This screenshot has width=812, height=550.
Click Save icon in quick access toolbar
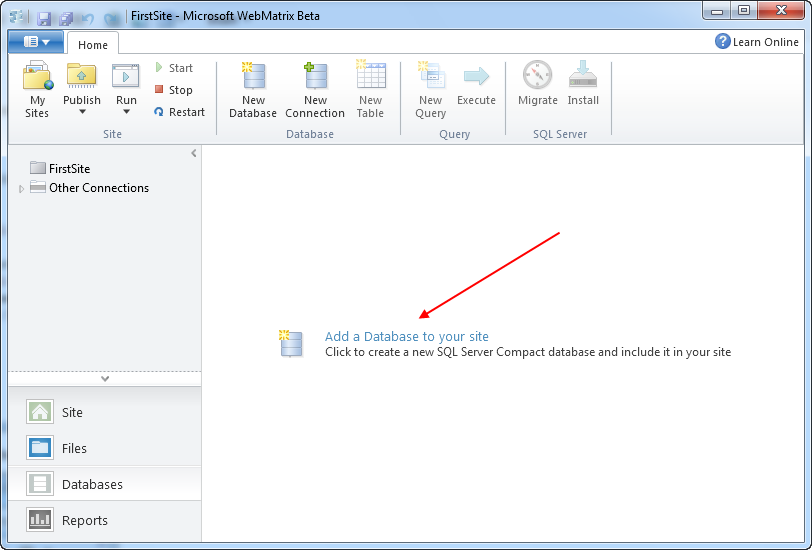coord(44,19)
